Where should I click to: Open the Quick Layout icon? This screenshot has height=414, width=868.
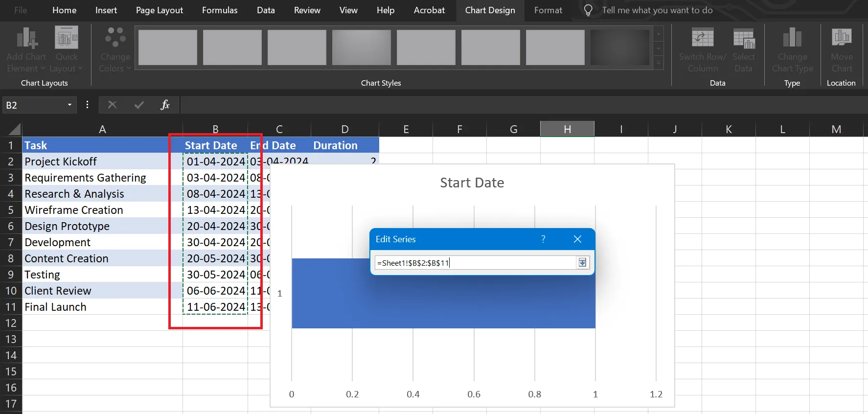coord(67,38)
